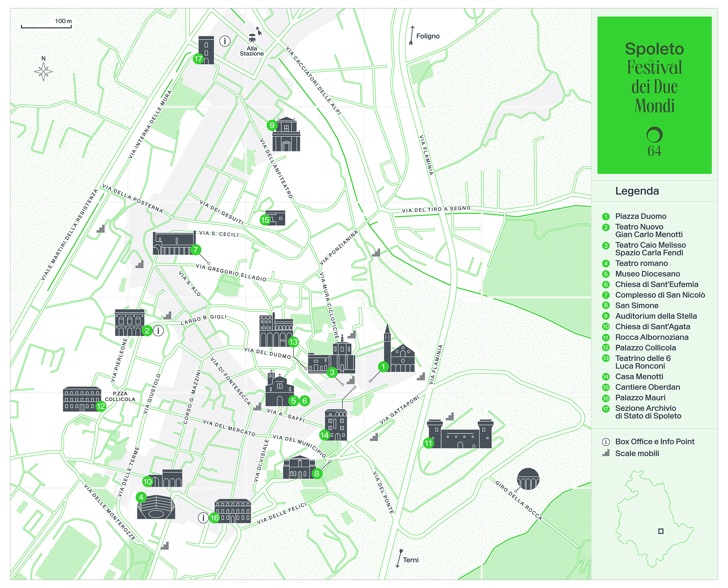This screenshot has width=728, height=588.
Task: Click green marker number 13 on the map
Action: 293,342
